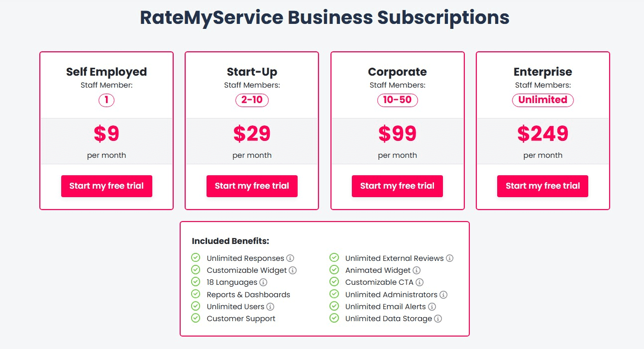Show info for Unlimited Administrators
644x349 pixels.
click(443, 295)
